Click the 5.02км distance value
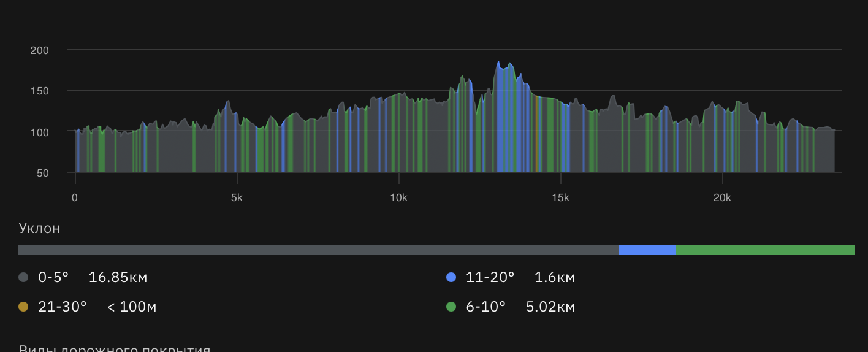Image resolution: width=868 pixels, height=352 pixels. tap(550, 307)
